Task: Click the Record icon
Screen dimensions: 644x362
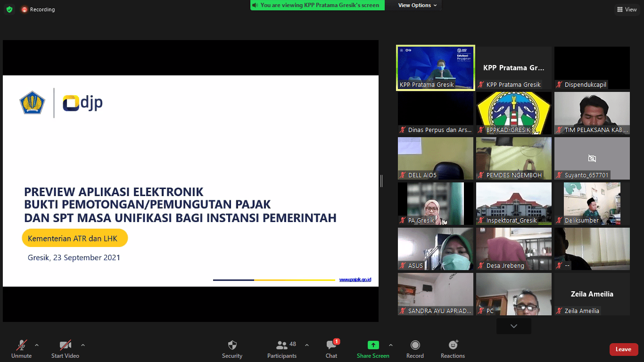Action: (x=415, y=346)
